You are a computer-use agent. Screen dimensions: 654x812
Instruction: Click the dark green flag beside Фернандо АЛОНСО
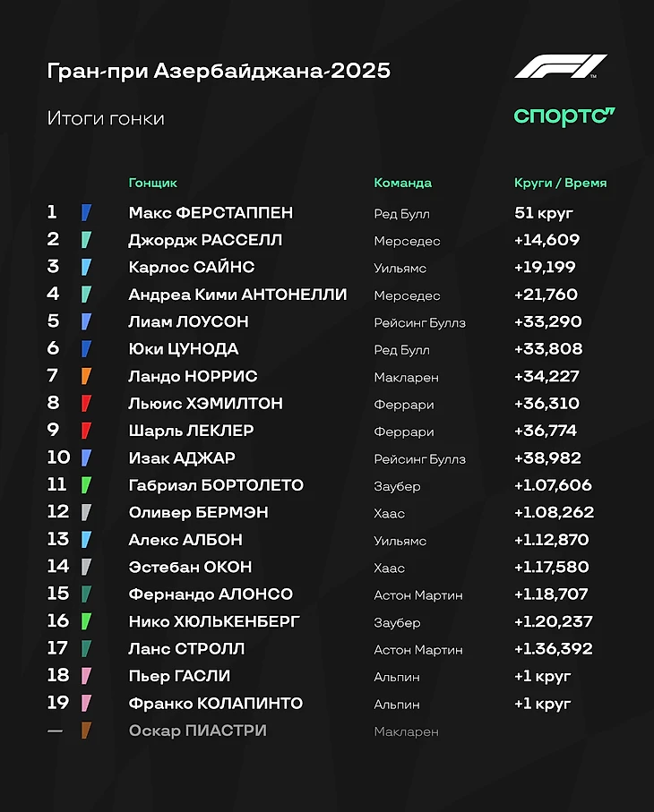pyautogui.click(x=86, y=594)
